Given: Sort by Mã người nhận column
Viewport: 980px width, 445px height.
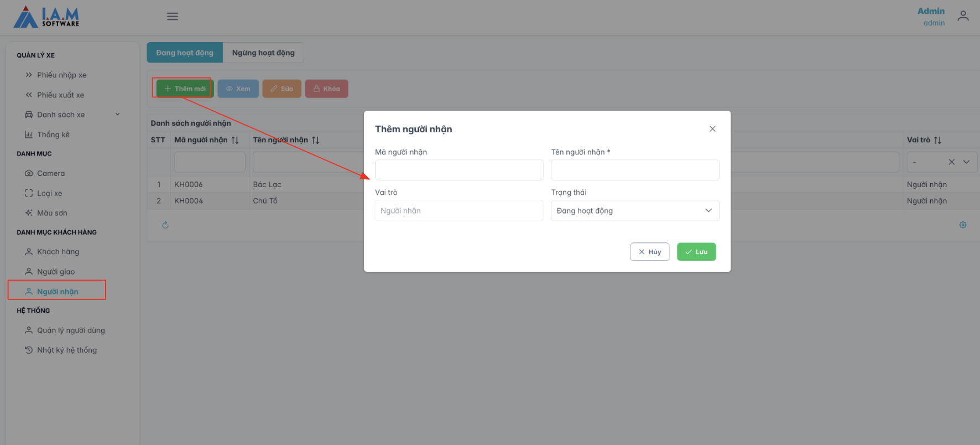Looking at the screenshot, I should coord(235,141).
